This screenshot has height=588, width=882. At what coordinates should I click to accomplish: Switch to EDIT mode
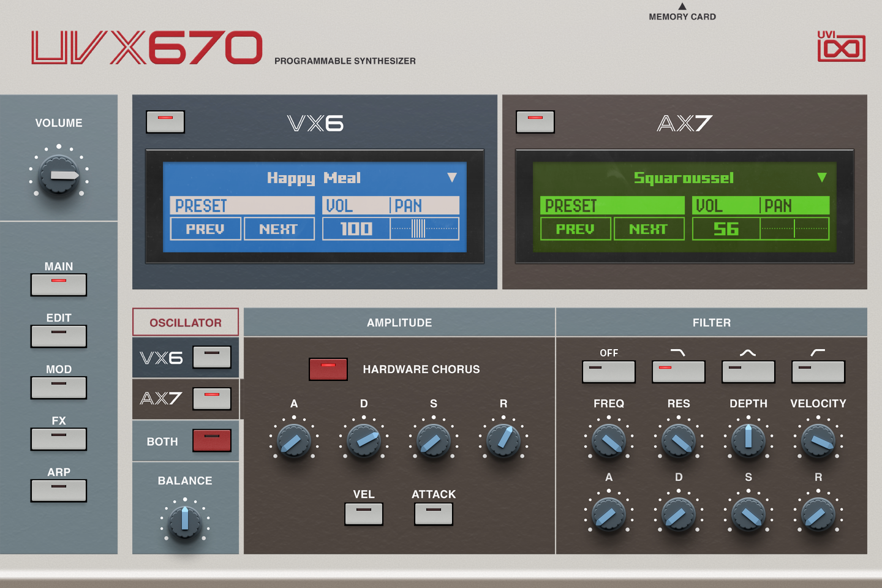coord(59,336)
